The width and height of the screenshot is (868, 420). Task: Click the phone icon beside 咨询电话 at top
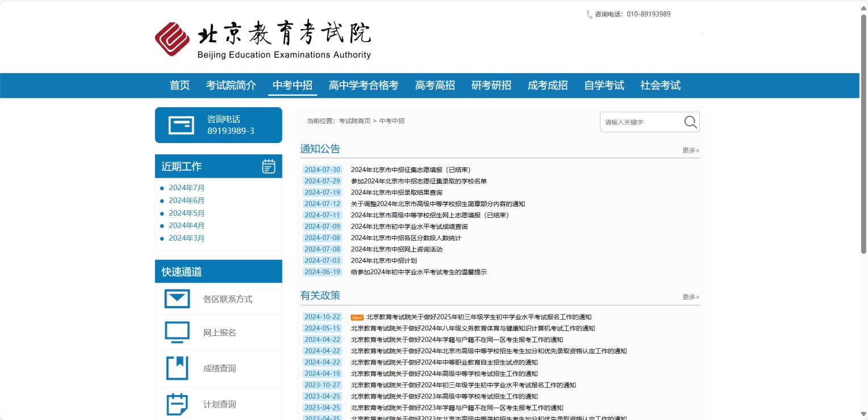590,14
